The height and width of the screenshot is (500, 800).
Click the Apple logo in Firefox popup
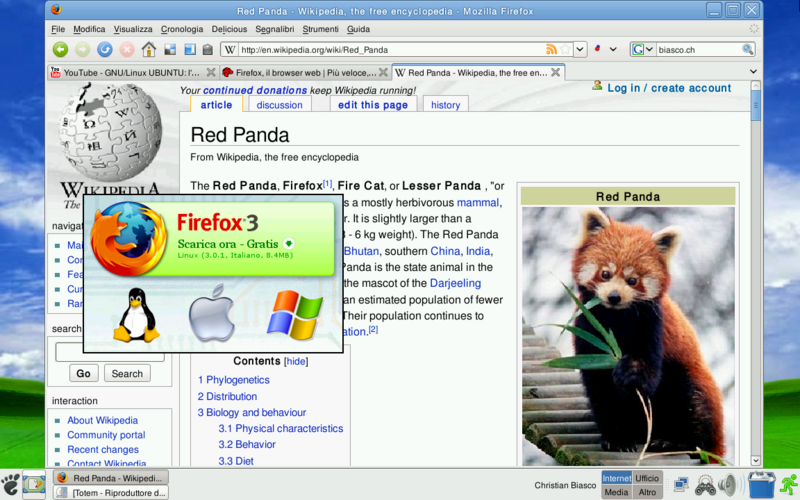[212, 313]
